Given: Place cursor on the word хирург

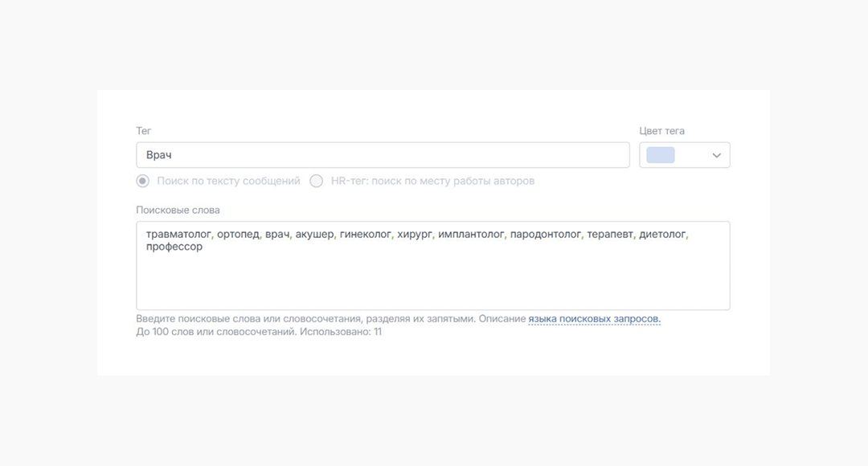Looking at the screenshot, I should (x=415, y=234).
